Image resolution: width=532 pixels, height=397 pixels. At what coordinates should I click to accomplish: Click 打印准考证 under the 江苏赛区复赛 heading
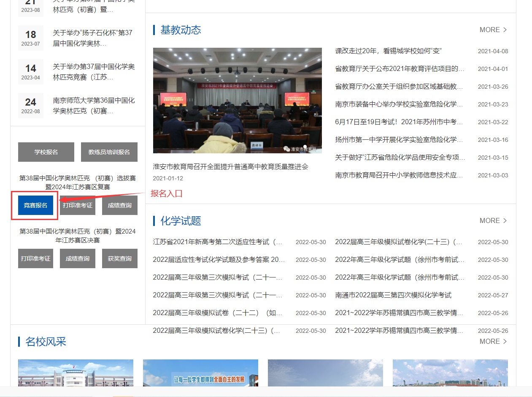pos(78,205)
